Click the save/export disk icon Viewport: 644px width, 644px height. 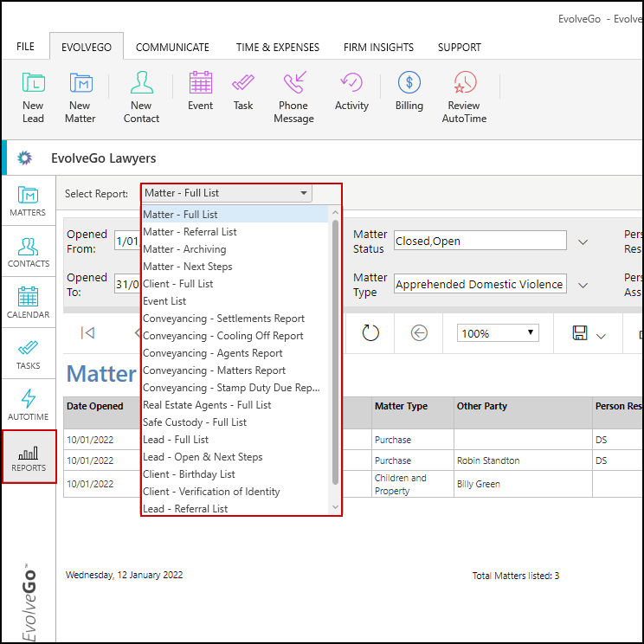[x=580, y=332]
